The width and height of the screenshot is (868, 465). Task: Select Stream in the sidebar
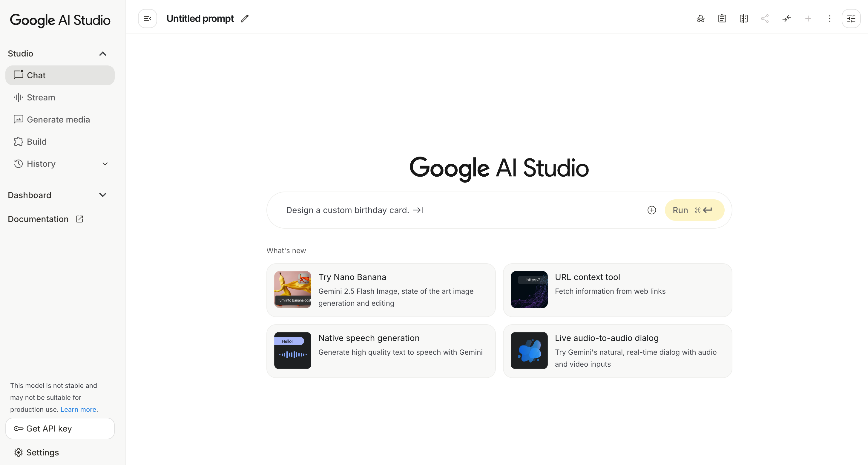pyautogui.click(x=41, y=97)
